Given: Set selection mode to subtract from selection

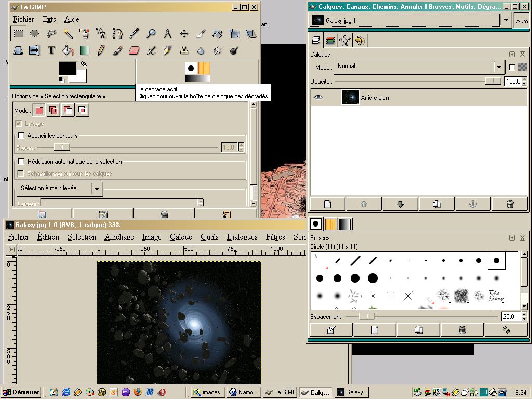Looking at the screenshot, I should (x=68, y=110).
